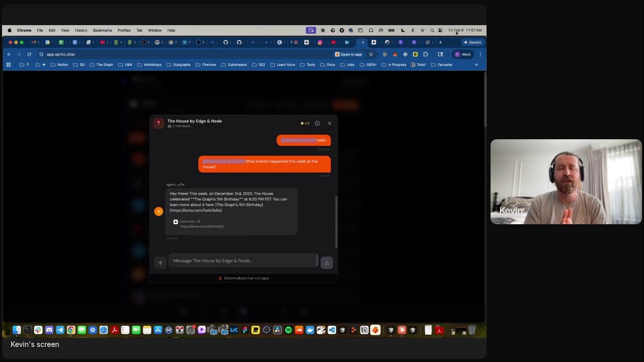Screen dimensions: 644x362
Task: Open the Substreams bookmarks folder
Action: (x=234, y=65)
